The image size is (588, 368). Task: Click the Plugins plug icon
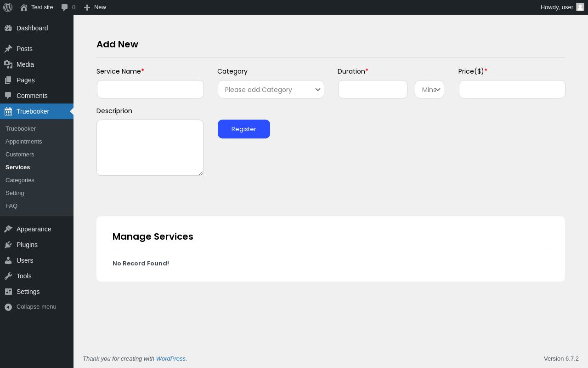click(x=8, y=245)
